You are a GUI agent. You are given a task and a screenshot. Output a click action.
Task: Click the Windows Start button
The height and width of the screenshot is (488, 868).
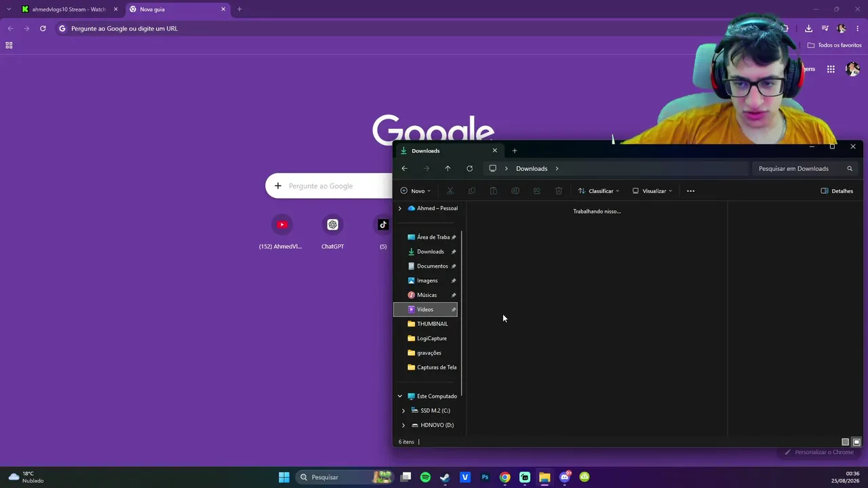pyautogui.click(x=284, y=477)
